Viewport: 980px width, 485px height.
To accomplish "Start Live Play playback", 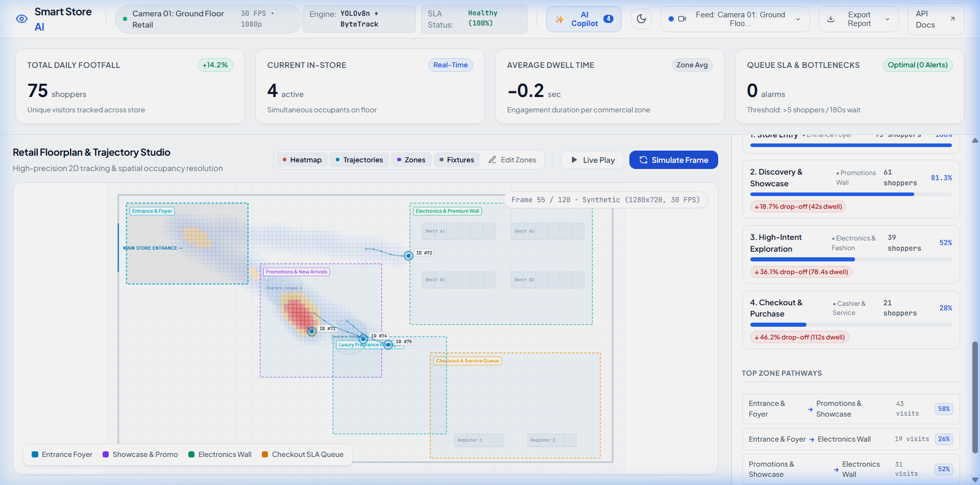I will click(x=593, y=160).
